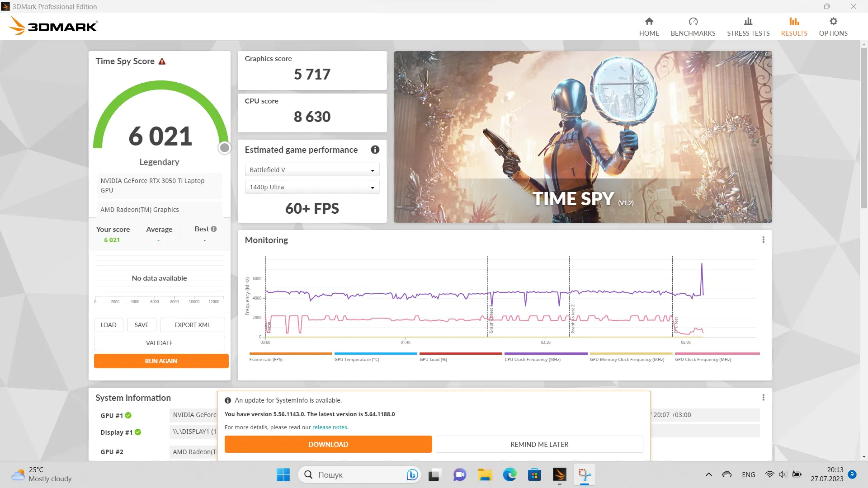Launch the chat app from the taskbar
The image size is (868, 488).
[460, 475]
